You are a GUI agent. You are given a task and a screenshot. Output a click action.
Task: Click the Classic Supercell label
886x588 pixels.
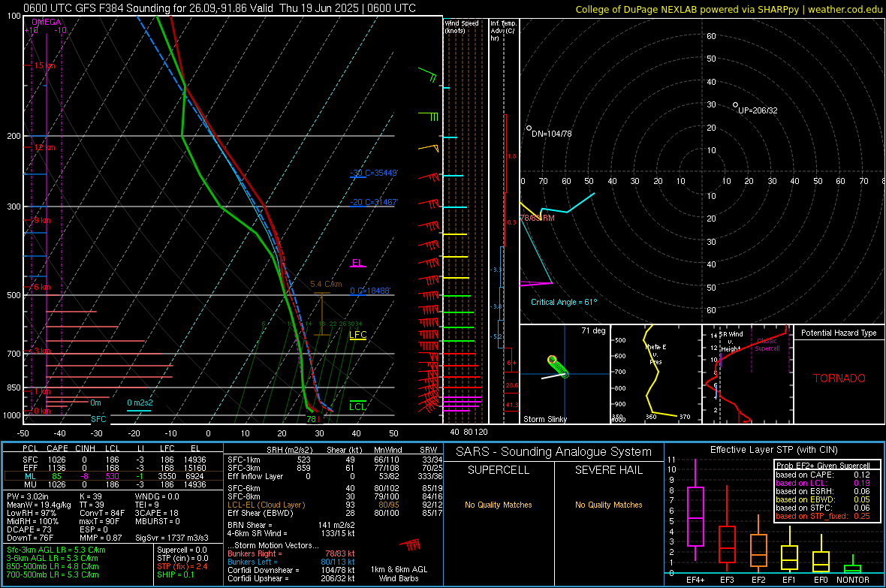coord(767,345)
